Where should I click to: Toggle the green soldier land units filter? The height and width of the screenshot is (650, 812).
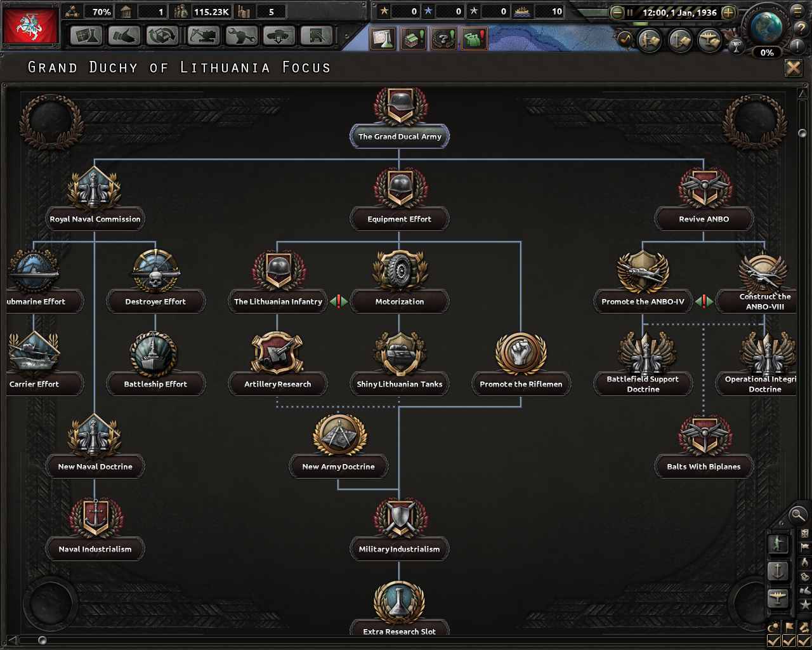tap(778, 543)
